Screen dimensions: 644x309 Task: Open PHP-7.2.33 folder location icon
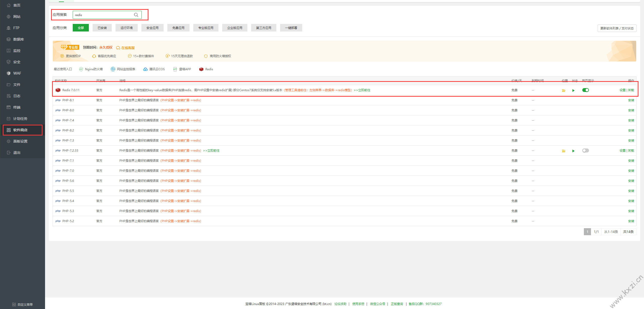(x=563, y=151)
